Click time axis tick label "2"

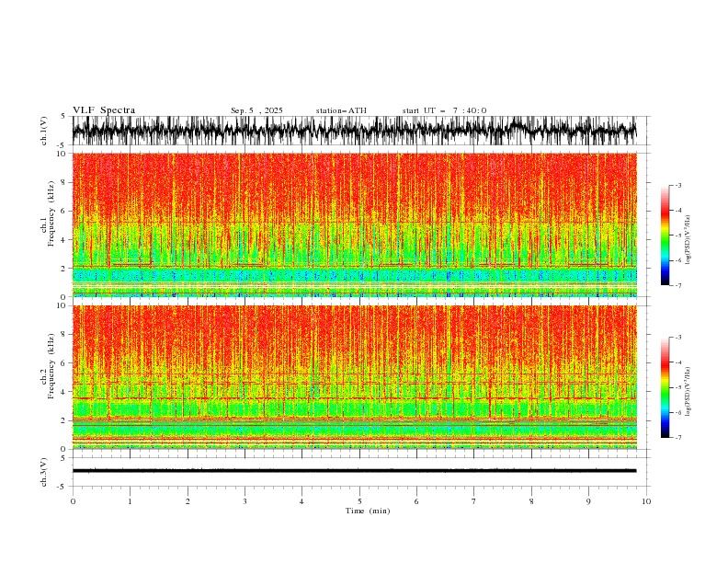(188, 501)
